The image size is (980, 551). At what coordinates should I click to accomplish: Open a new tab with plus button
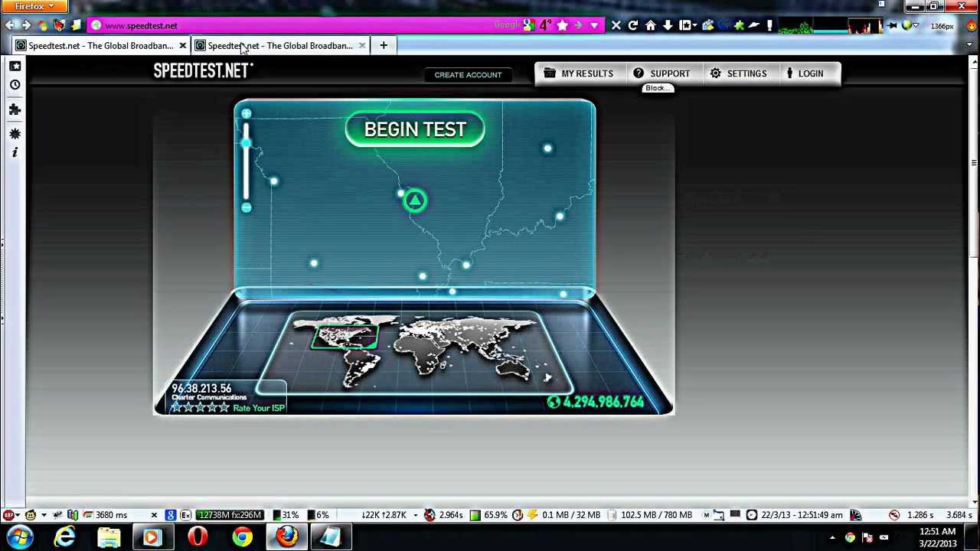click(x=384, y=46)
